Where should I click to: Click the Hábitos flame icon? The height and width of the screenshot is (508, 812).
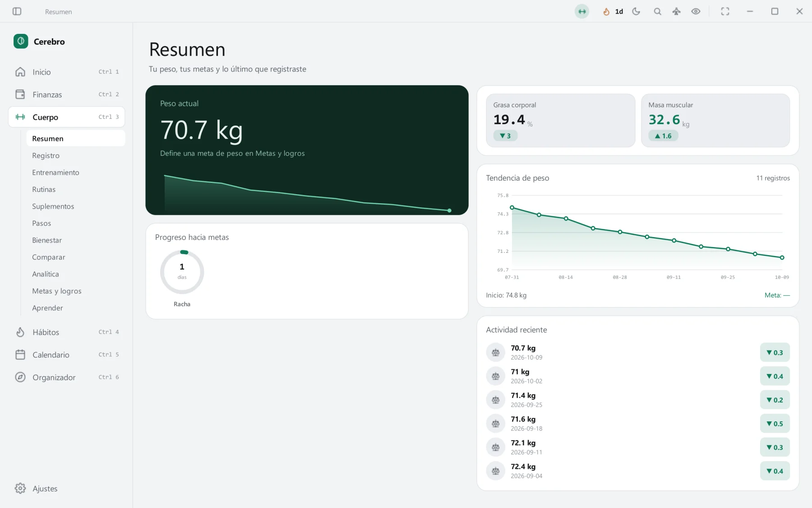coord(20,332)
